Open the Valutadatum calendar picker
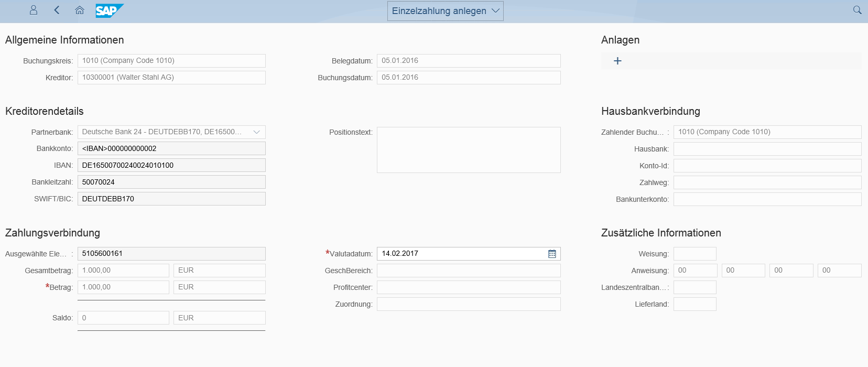Screen dimensions: 868x367 coord(552,254)
